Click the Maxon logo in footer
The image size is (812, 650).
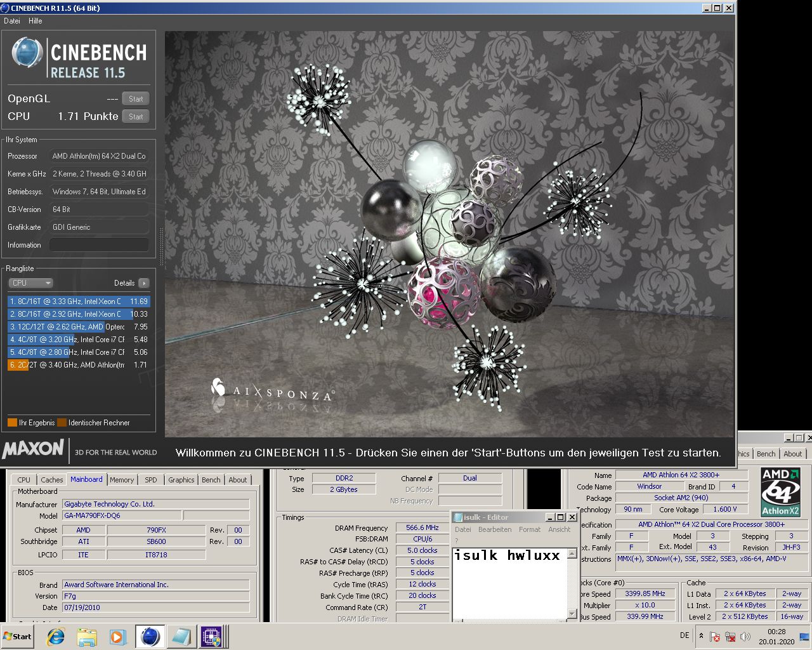point(33,449)
